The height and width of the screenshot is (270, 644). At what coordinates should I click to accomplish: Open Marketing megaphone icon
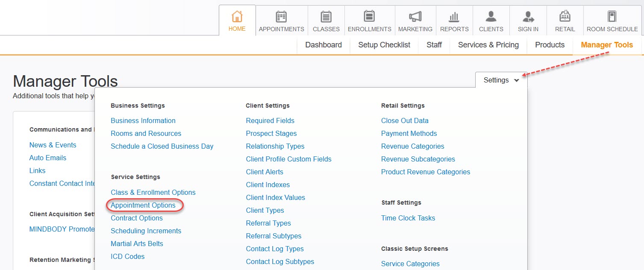(x=415, y=17)
